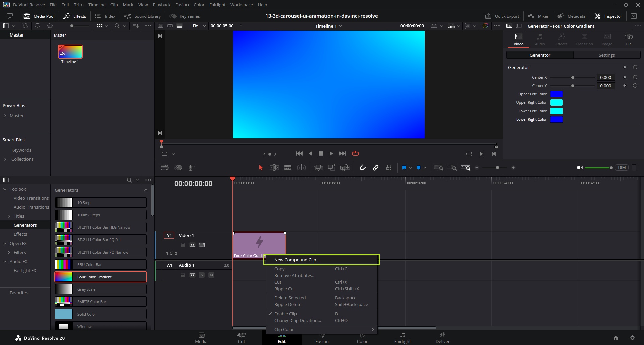Screen dimensions: 644x345
Task: Open project settings gear icon
Action: [632, 338]
